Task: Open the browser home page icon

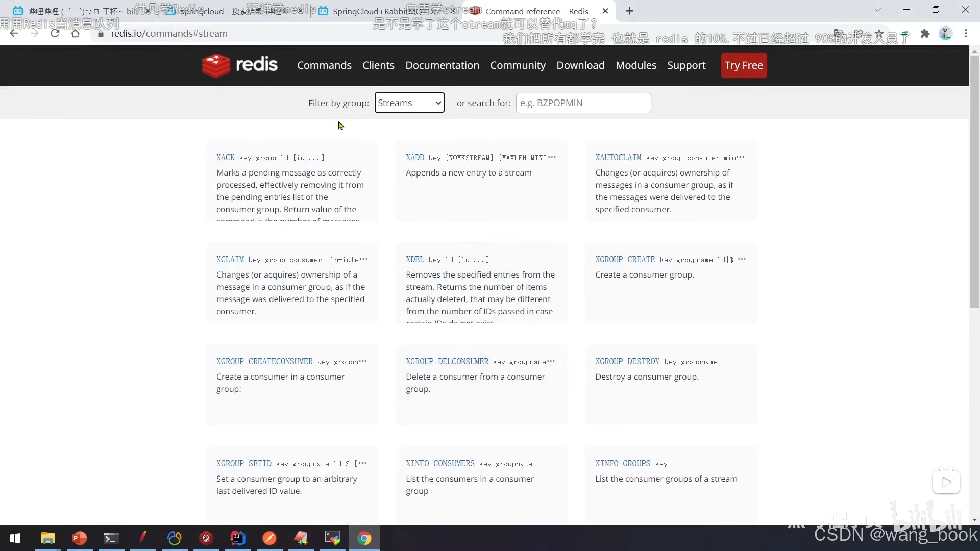Action: 75,33
